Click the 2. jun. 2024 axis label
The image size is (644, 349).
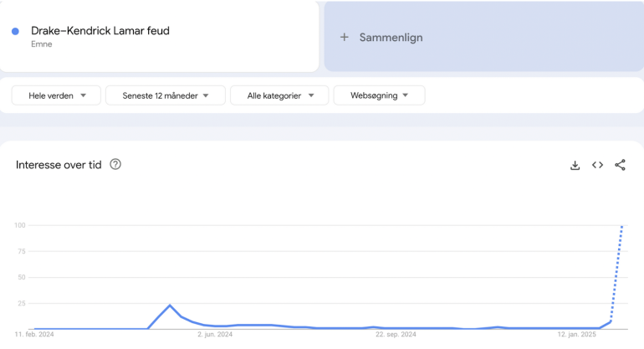coord(213,335)
